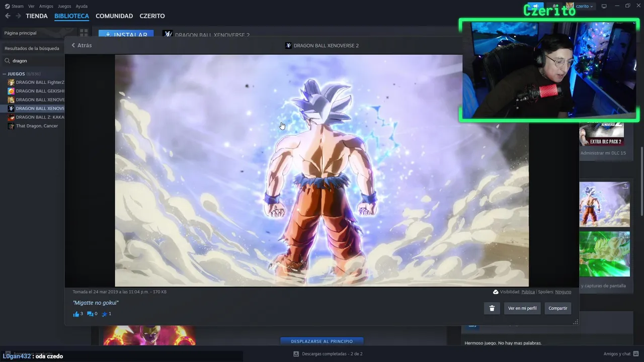Click the favorite star icon
Screen dimensions: 644x362
click(x=105, y=314)
